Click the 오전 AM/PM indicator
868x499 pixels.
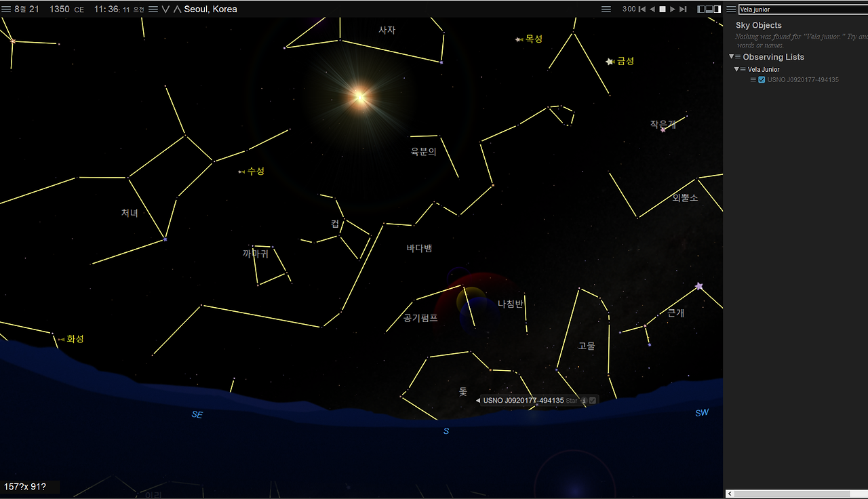(x=138, y=9)
